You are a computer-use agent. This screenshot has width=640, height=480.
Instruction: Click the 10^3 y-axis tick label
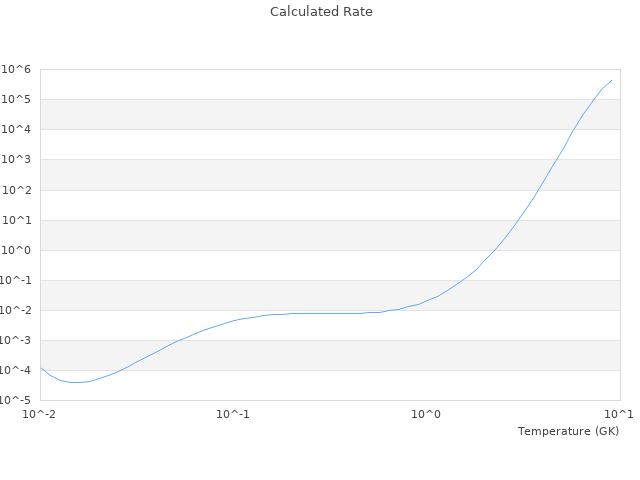tap(16, 160)
